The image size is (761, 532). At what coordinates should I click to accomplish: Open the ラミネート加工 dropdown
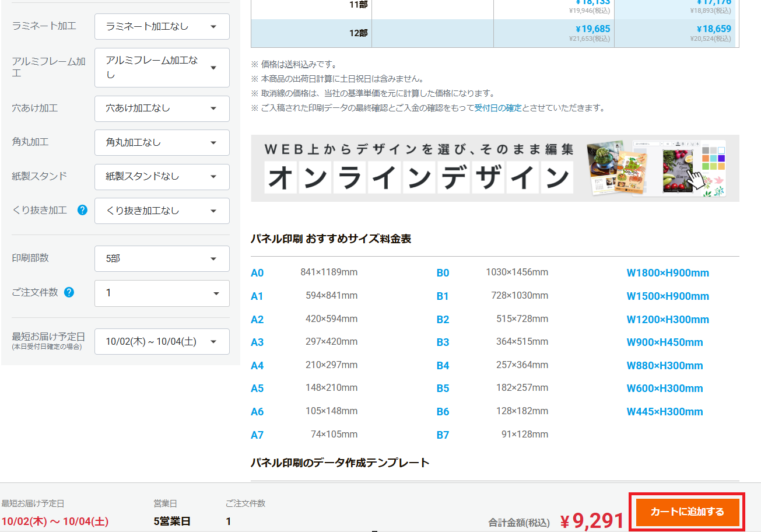pos(162,27)
